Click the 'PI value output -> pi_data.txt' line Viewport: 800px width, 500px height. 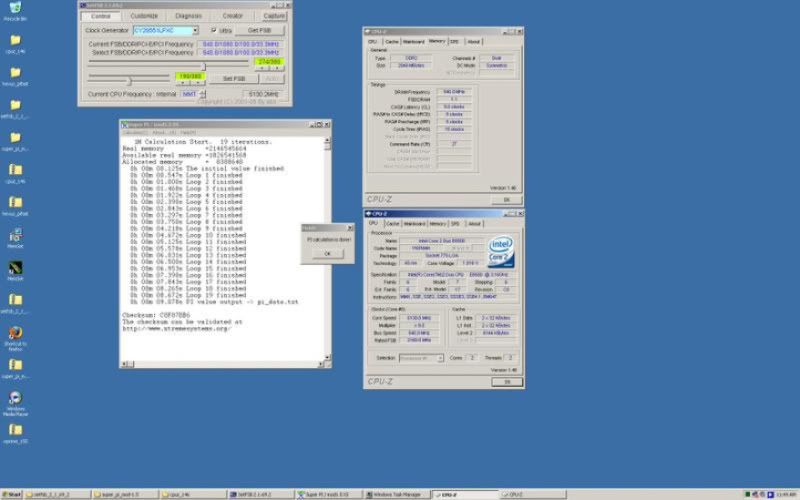click(x=214, y=302)
